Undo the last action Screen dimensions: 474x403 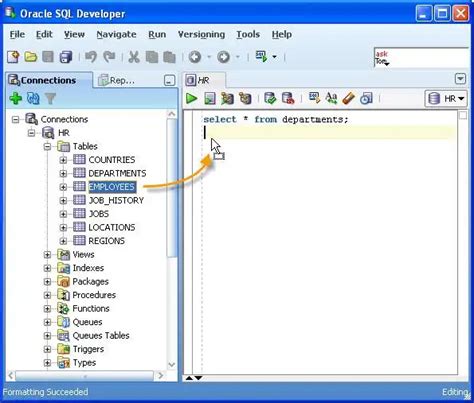pos(91,57)
